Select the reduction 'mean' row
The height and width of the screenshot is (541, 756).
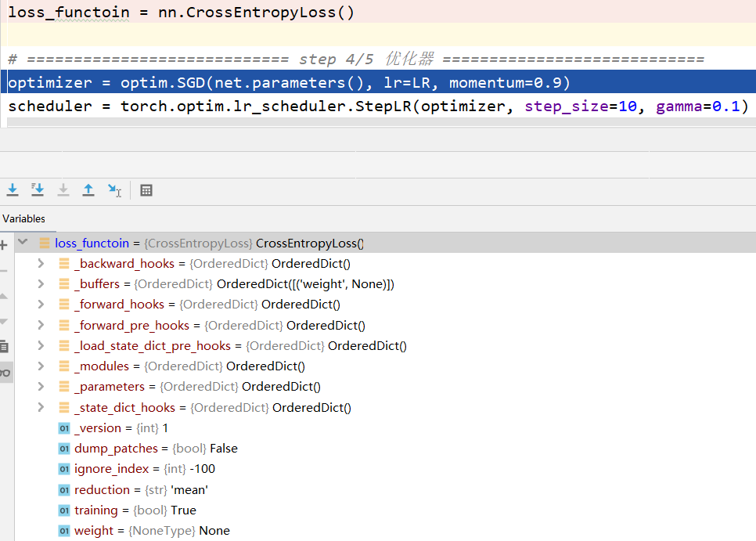385,490
